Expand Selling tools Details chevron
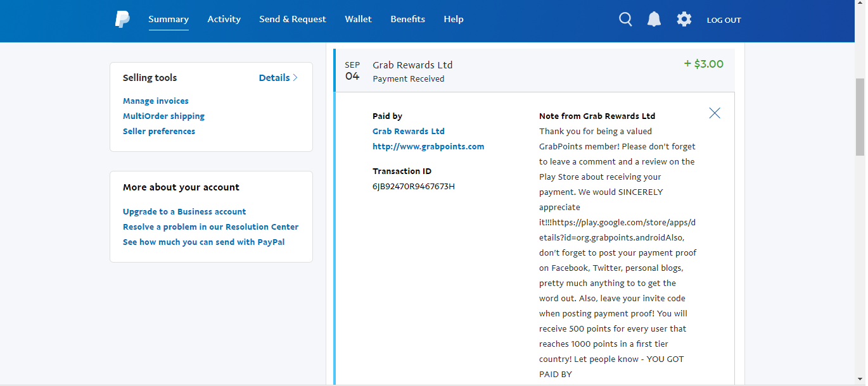 point(278,78)
